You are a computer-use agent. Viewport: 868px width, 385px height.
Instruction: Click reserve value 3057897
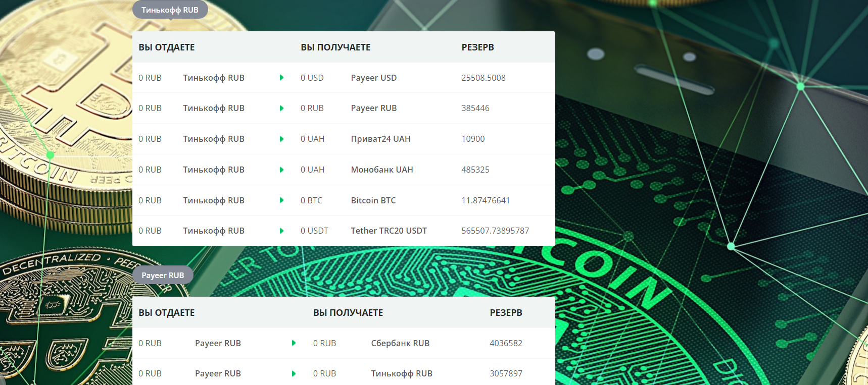(506, 373)
